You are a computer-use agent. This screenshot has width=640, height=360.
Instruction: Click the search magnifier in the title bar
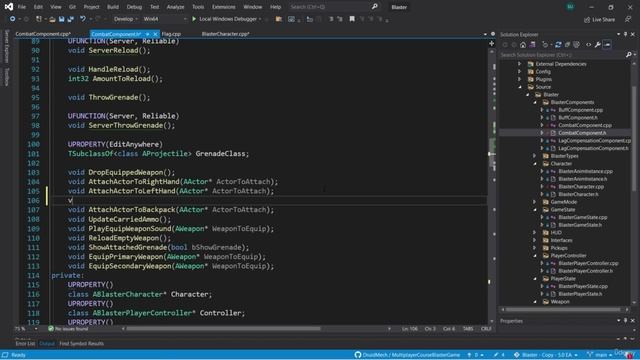coord(374,7)
